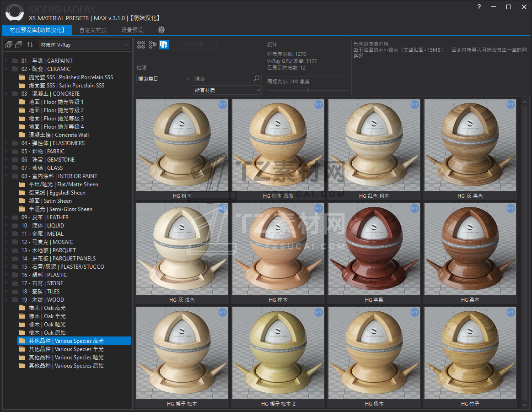Image resolution: width=532 pixels, height=412 pixels.
Task: Click folder icon of Polished Porcelain SSS
Action: tap(22, 77)
